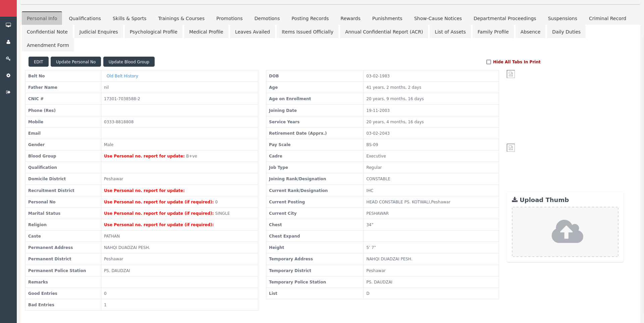Open the Daily Duties tab

[566, 32]
